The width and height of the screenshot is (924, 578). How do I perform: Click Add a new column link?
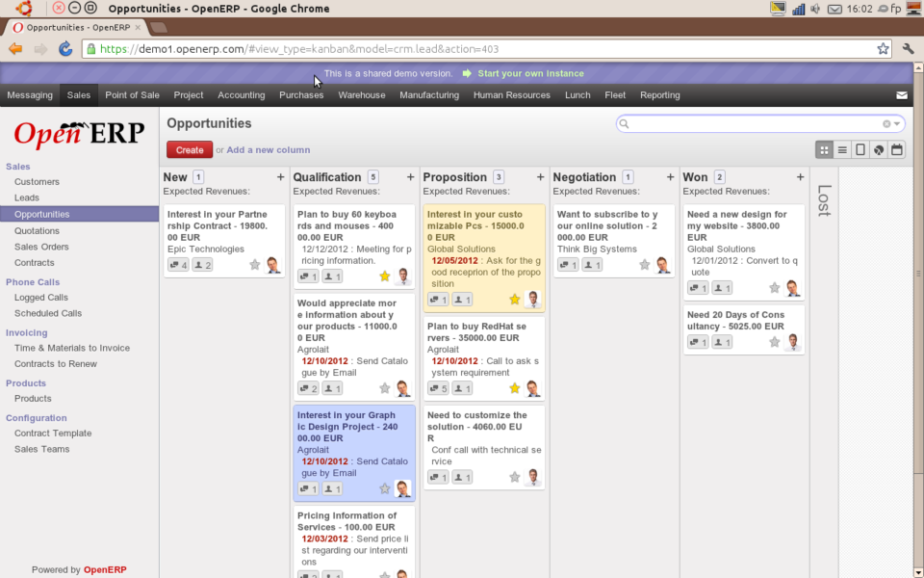(x=269, y=150)
